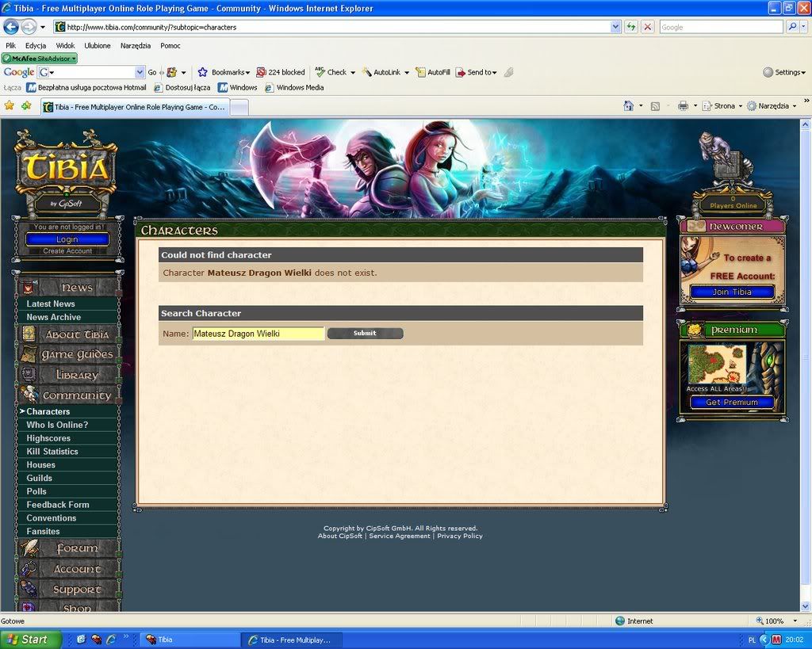Open the Plik menu

(x=11, y=45)
